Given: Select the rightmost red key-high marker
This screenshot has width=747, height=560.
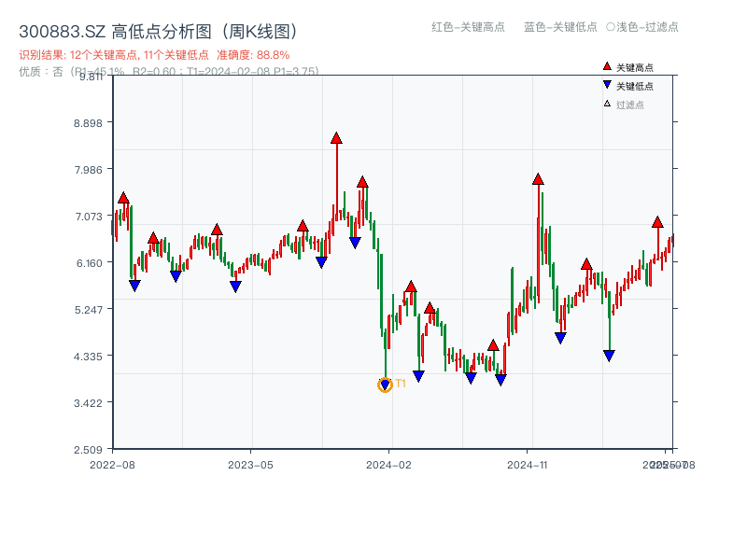Looking at the screenshot, I should [x=657, y=222].
